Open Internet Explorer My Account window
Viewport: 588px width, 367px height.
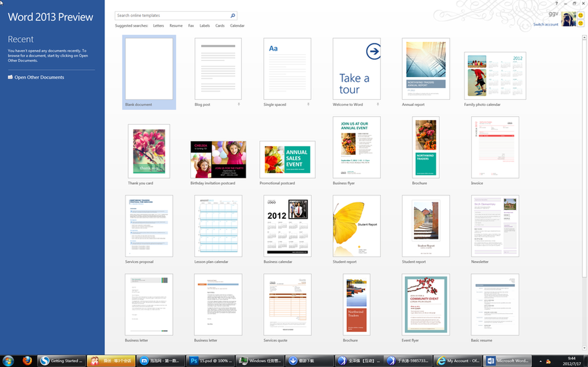(457, 361)
